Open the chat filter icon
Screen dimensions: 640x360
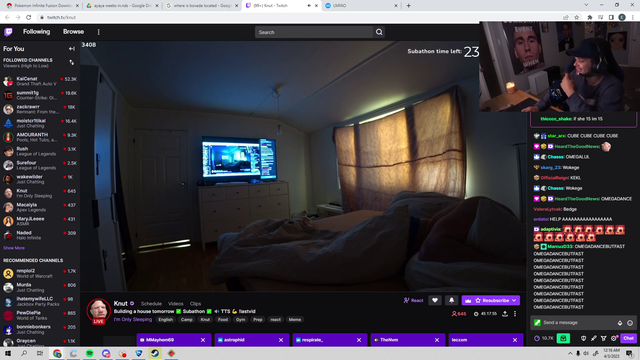point(603,338)
